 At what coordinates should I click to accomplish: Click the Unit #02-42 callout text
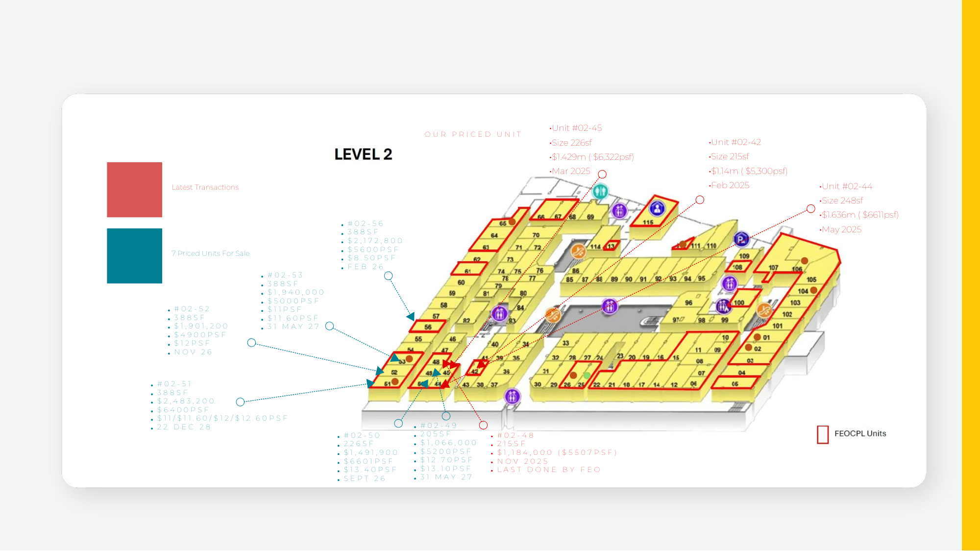tap(735, 142)
